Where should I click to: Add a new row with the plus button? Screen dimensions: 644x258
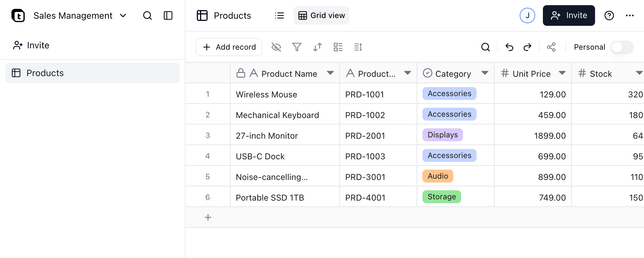pos(208,217)
